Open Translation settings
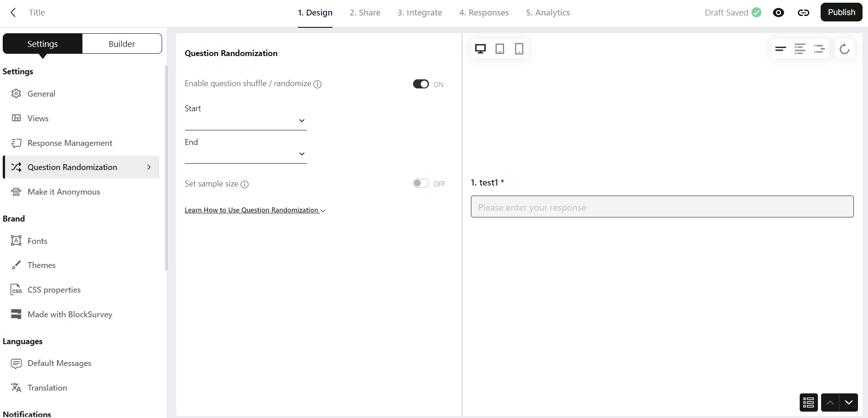 click(81, 387)
